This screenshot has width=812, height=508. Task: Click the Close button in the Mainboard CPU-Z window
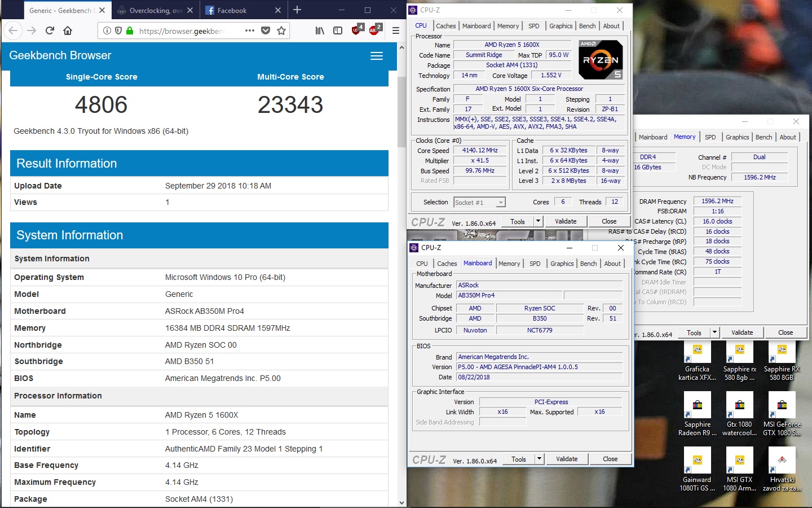pyautogui.click(x=610, y=459)
